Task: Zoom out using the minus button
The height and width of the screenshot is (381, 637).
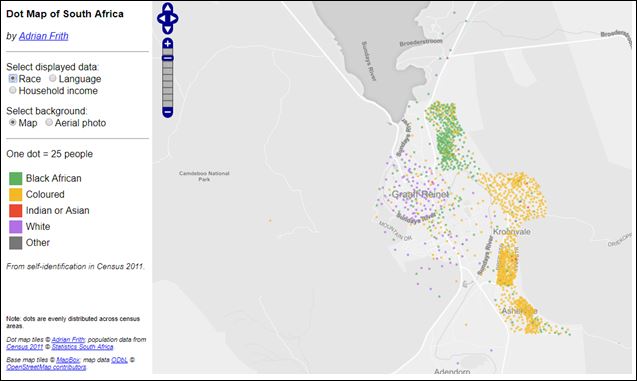Action: pos(168,111)
